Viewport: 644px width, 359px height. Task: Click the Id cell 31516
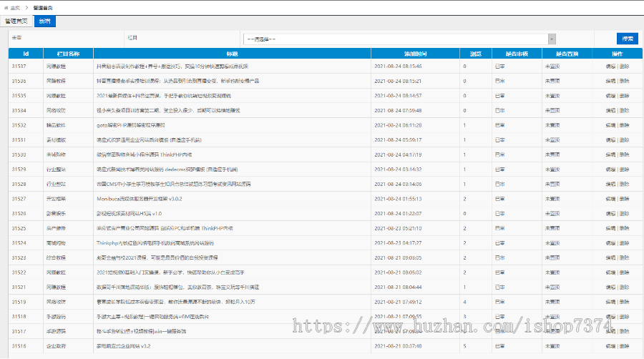19,346
